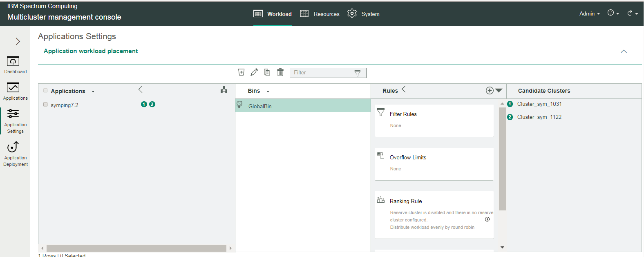Click the Overflow Limits card
The image size is (644, 257).
(x=434, y=164)
